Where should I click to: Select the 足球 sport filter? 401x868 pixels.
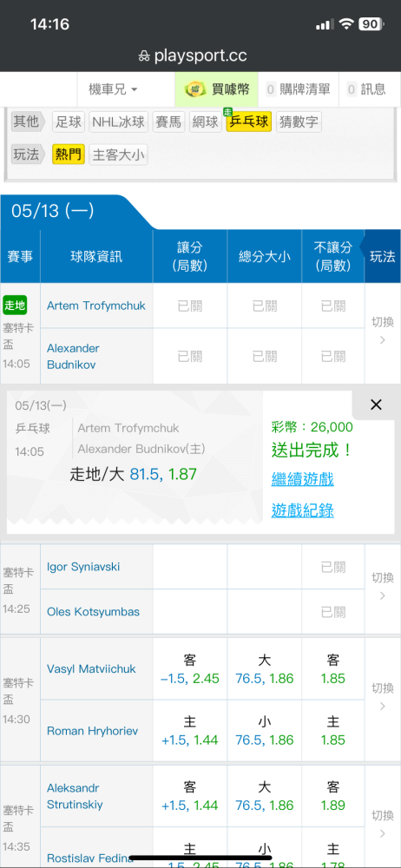coord(69,122)
